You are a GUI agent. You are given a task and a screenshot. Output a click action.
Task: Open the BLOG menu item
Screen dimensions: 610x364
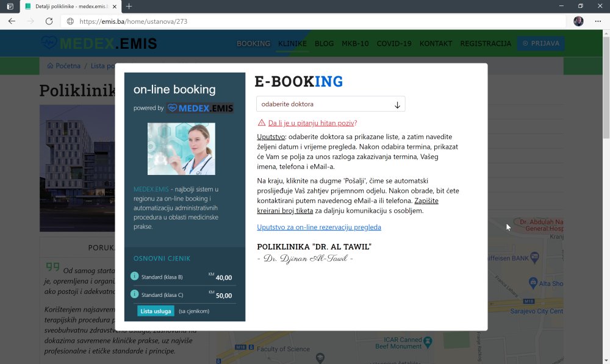click(x=324, y=43)
